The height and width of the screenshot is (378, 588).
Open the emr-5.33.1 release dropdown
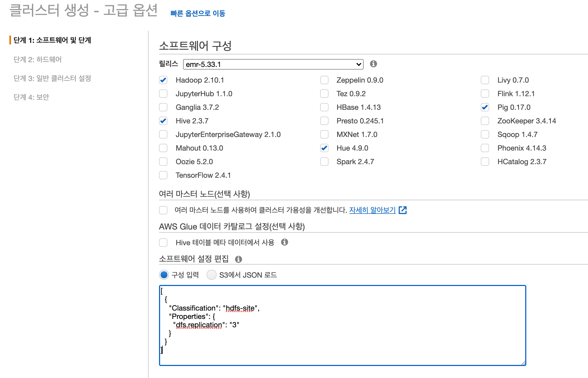point(273,64)
